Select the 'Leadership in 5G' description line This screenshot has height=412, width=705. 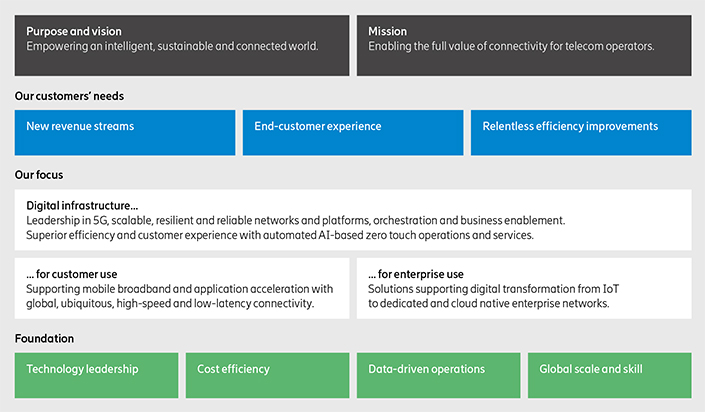(295, 220)
